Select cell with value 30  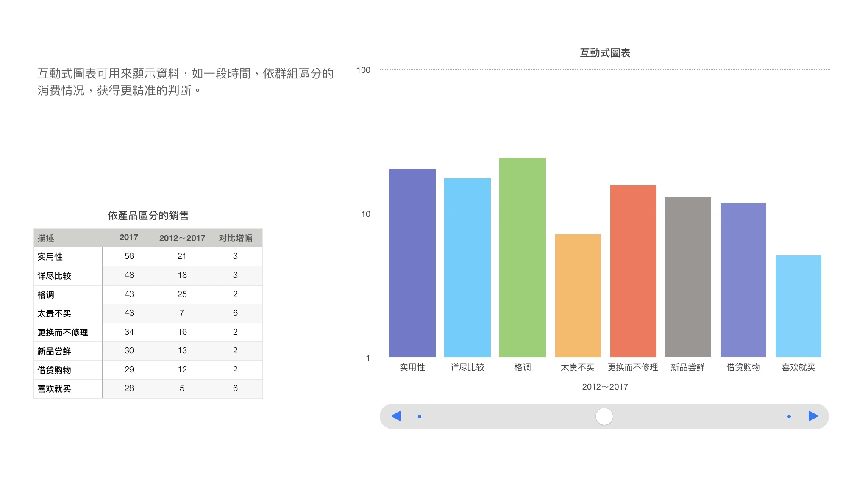[129, 351]
